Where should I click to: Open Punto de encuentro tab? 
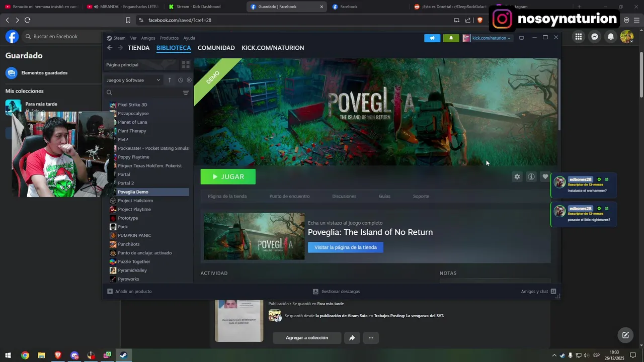click(x=289, y=196)
